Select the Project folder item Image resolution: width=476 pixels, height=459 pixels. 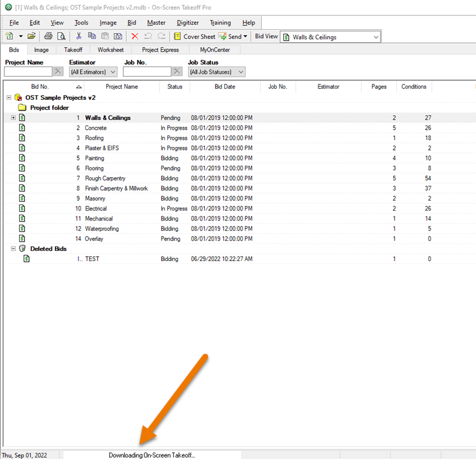(49, 108)
